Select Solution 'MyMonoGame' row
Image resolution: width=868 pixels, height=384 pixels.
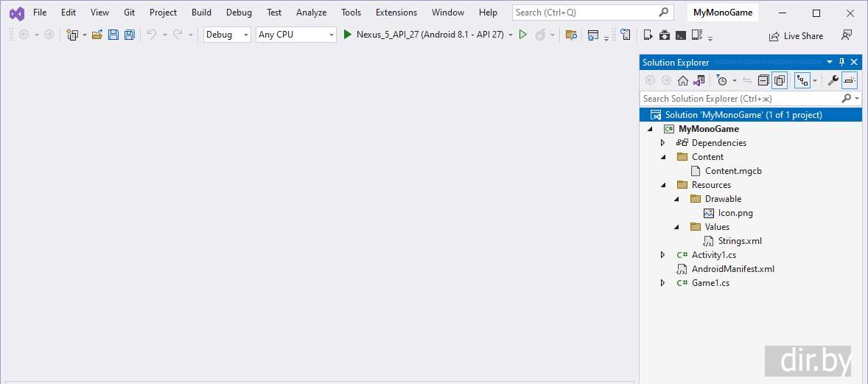coord(751,115)
